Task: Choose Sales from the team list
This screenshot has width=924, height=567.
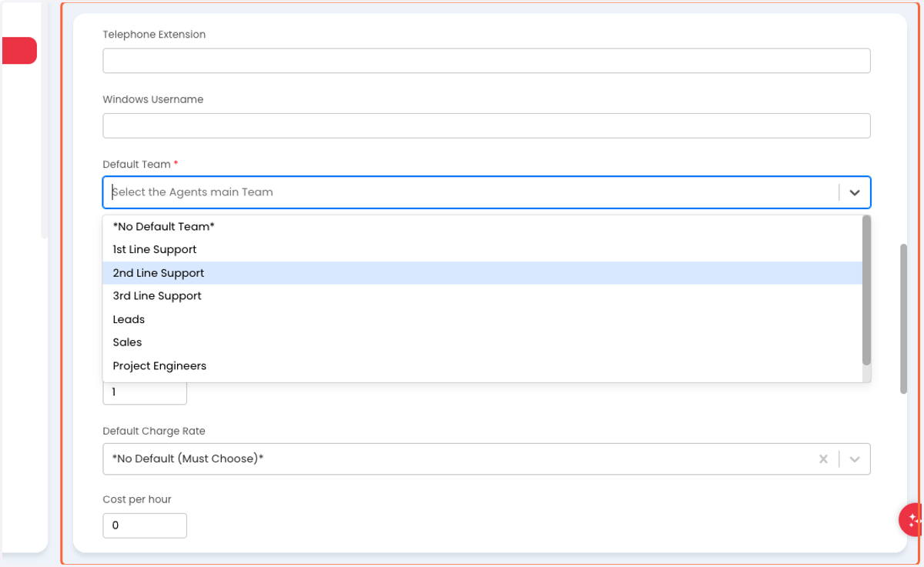Action: click(482, 342)
